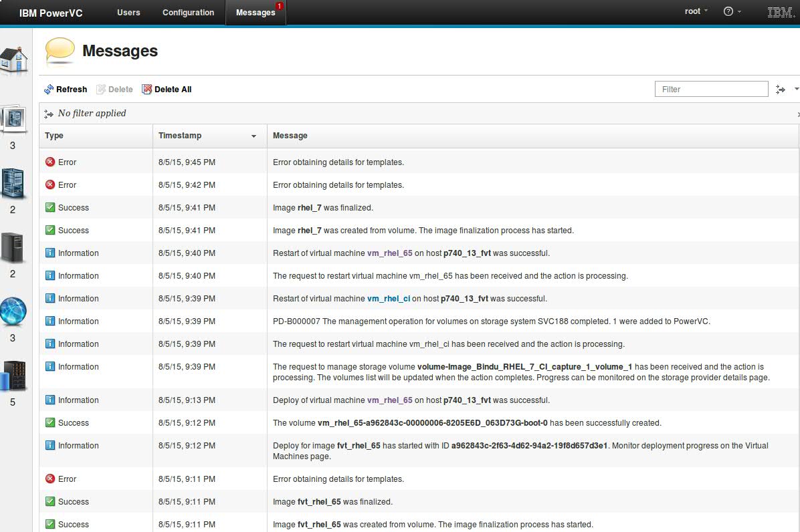Open the sidebar icon above the first count 3
Image resolution: width=800 pixels, height=532 pixels.
[13, 119]
